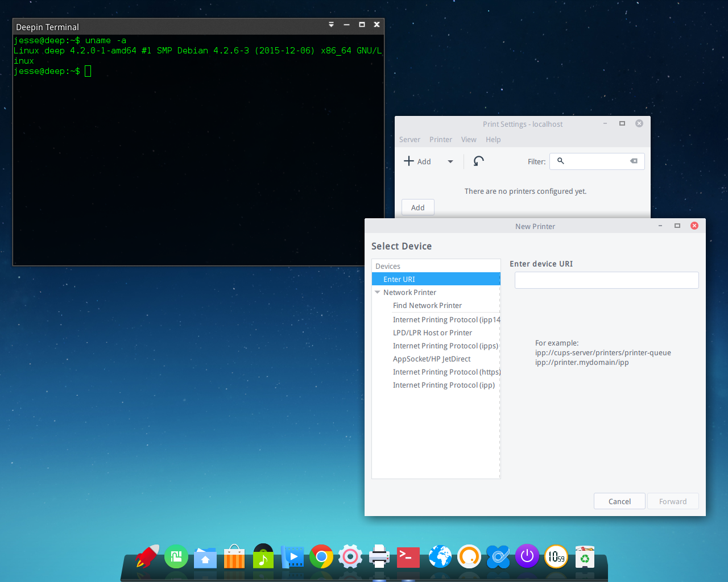
Task: Open the red terminal icon in dock
Action: pos(408,557)
